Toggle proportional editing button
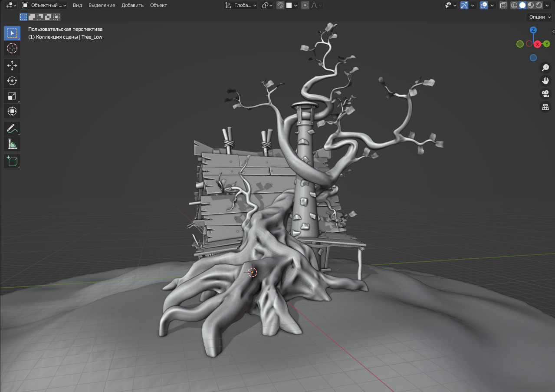 [305, 5]
